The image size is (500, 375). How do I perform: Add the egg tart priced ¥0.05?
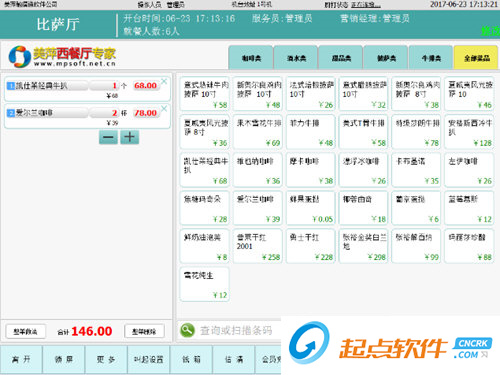[x=310, y=208]
